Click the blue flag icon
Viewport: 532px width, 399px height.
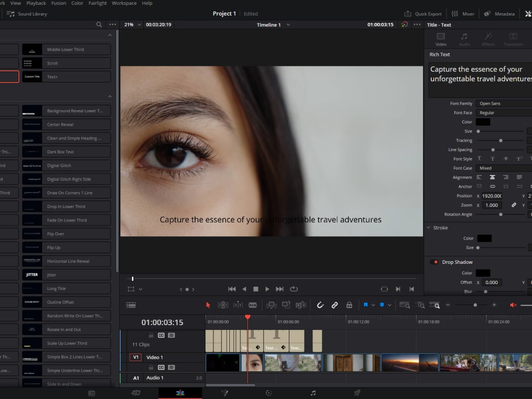click(365, 305)
